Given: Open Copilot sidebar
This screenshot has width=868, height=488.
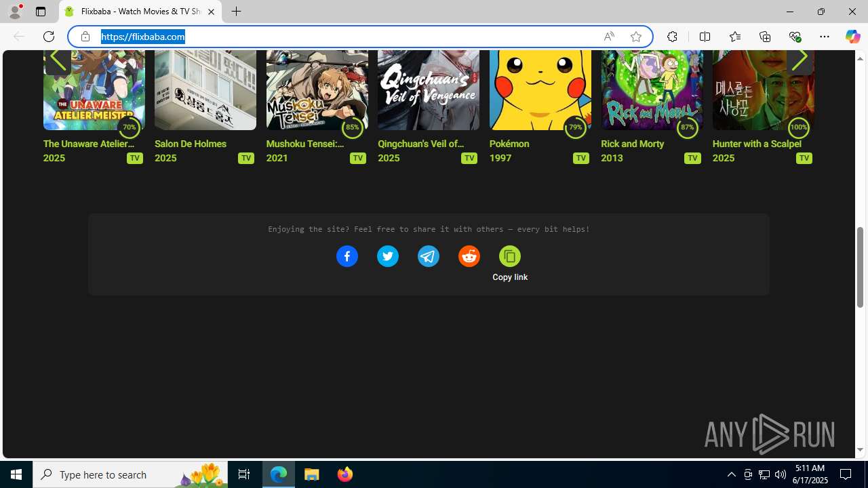Looking at the screenshot, I should tap(852, 37).
